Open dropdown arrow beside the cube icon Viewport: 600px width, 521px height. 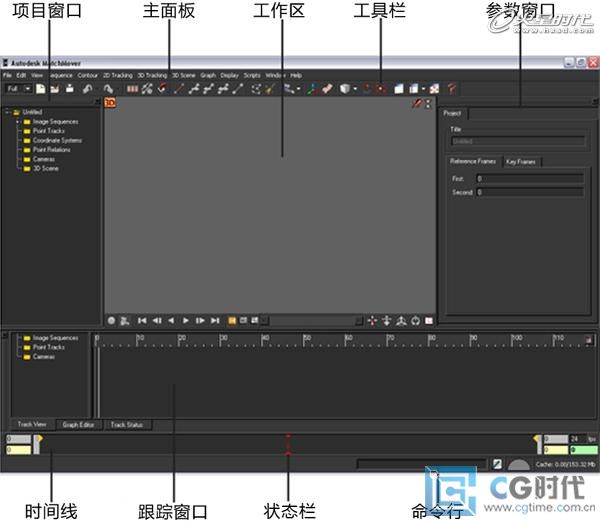[x=355, y=89]
